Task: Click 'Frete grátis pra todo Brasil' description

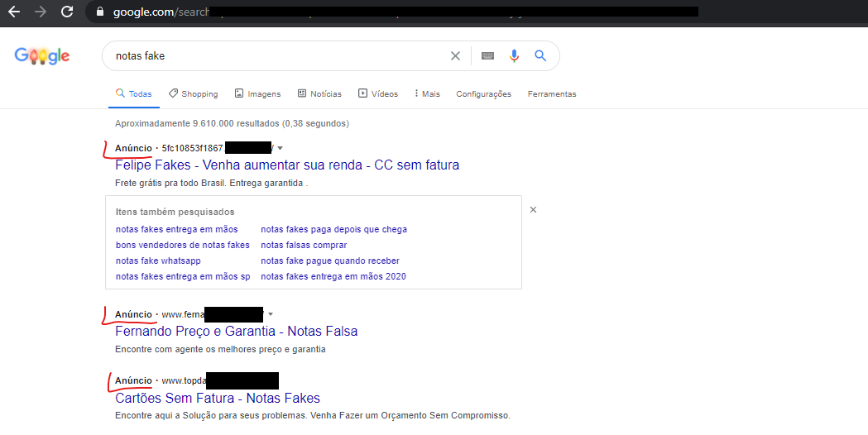Action: point(212,184)
